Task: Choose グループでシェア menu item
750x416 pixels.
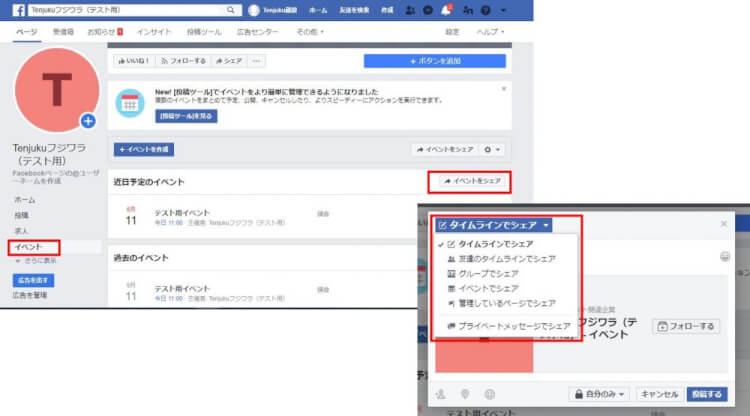Action: pyautogui.click(x=488, y=274)
